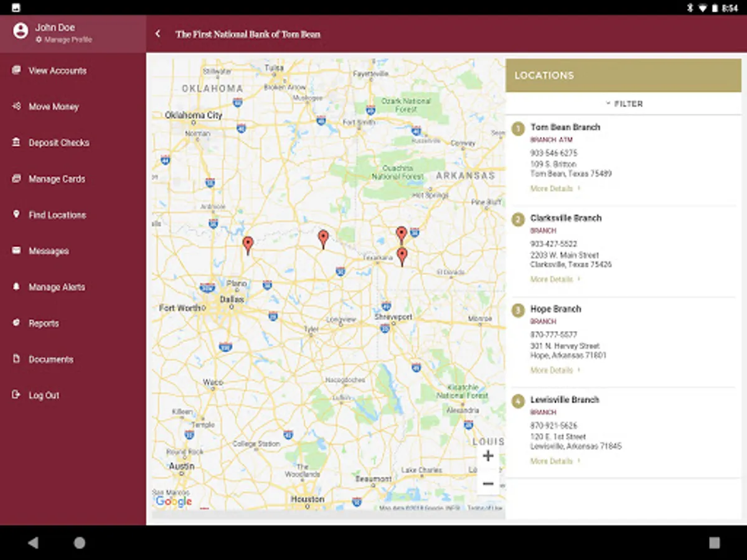Tap the Android recent apps square
The height and width of the screenshot is (560, 747).
tap(715, 543)
